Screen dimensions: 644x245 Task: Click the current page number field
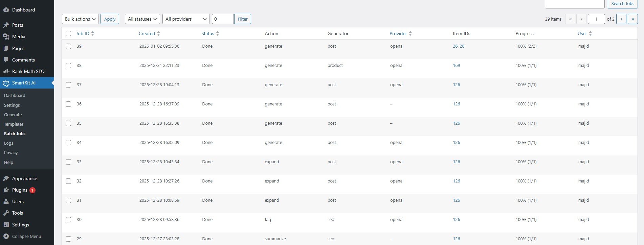(x=596, y=19)
